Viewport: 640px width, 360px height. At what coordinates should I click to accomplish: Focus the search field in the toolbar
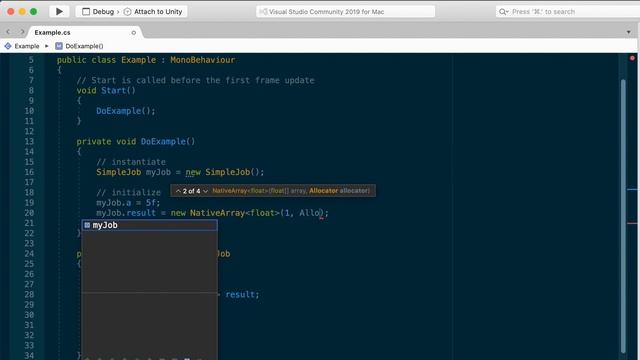click(x=567, y=12)
